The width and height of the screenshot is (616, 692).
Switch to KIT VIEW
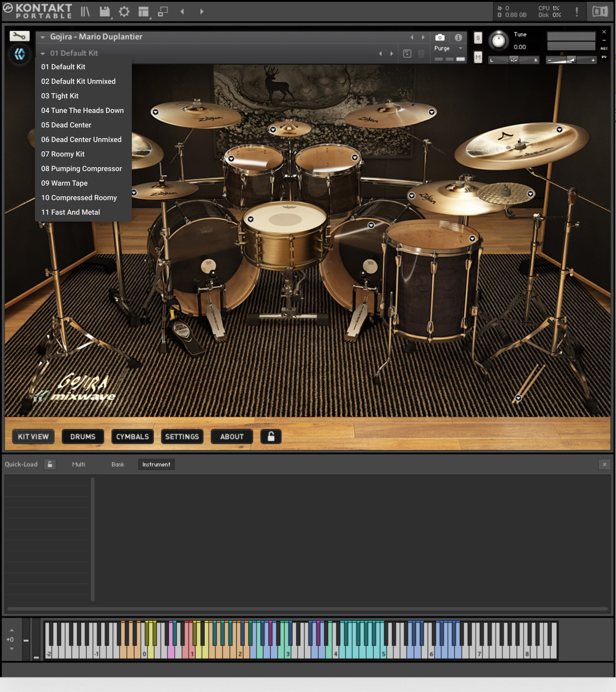pos(33,437)
